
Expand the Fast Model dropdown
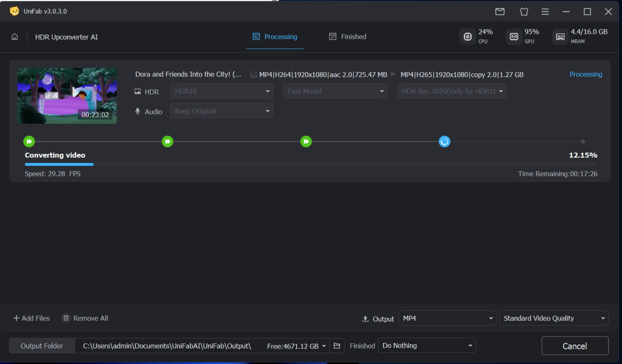pyautogui.click(x=335, y=91)
